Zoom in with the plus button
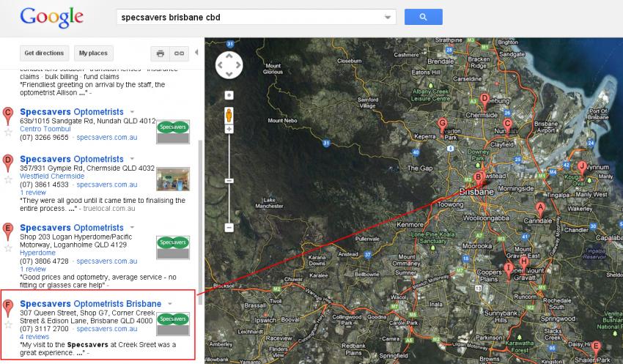623x364 pixels. coord(229,129)
